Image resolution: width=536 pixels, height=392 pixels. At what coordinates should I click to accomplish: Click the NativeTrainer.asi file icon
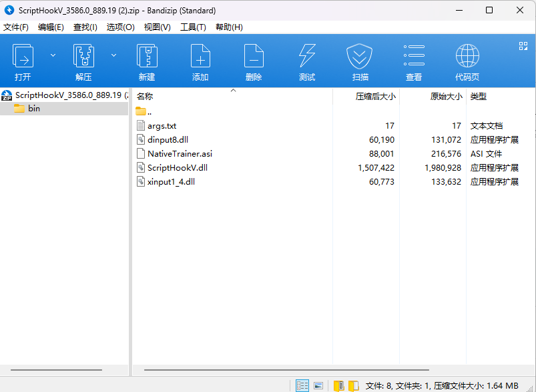pos(140,153)
